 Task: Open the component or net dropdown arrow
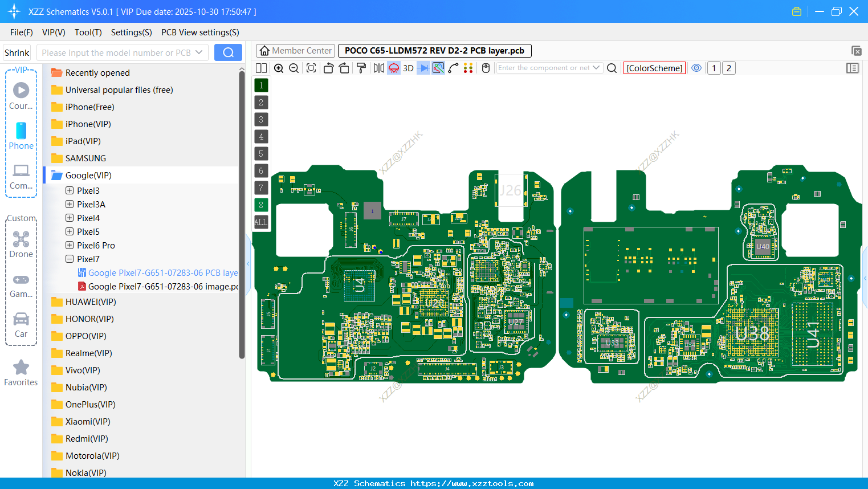(x=596, y=67)
